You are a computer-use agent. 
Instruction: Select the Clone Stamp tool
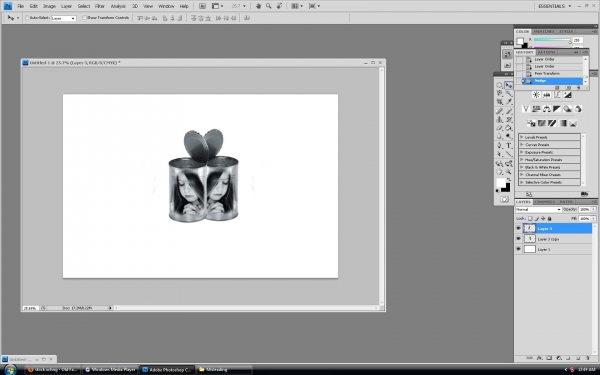[x=499, y=120]
